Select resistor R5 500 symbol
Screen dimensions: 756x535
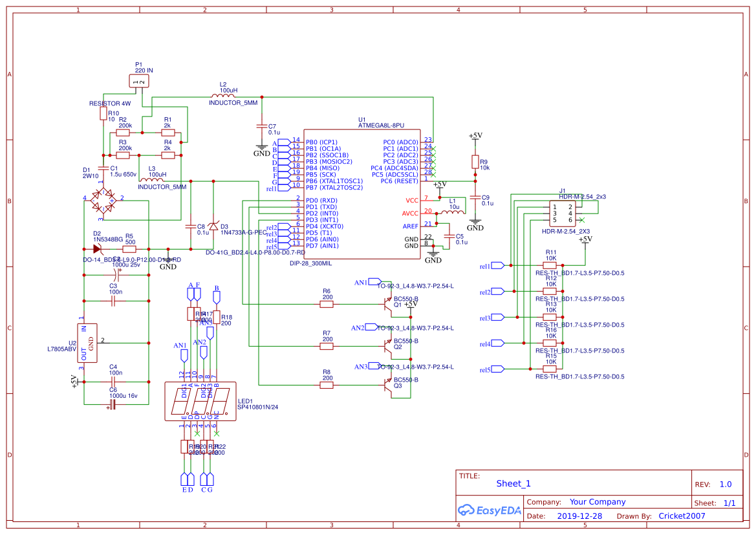(x=129, y=249)
